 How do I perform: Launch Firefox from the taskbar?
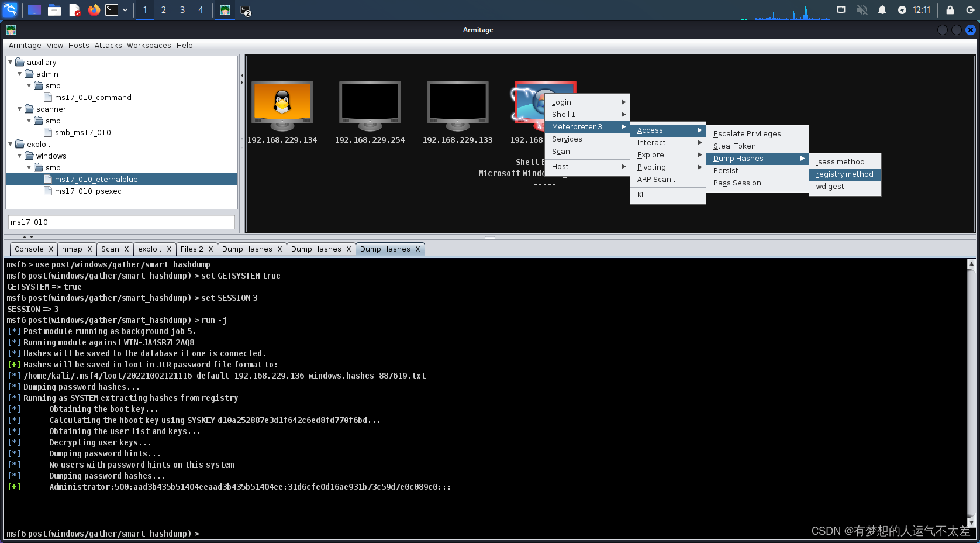pos(94,10)
